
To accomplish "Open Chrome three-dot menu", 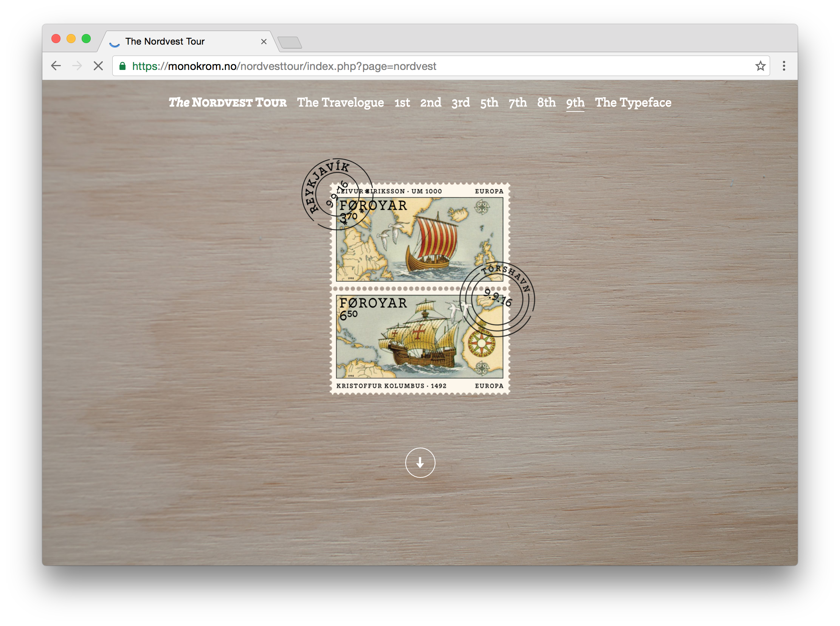I will click(x=784, y=66).
